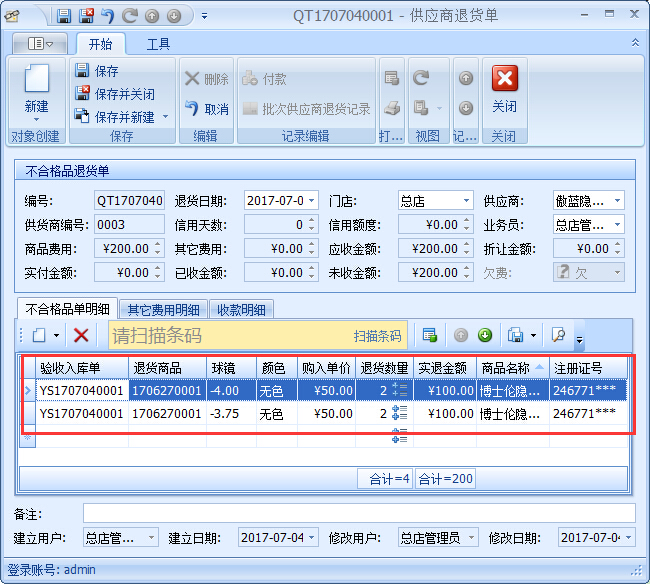Click green move-down icon in detail toolbar
Viewport: 650px width, 584px height.
pos(485,335)
